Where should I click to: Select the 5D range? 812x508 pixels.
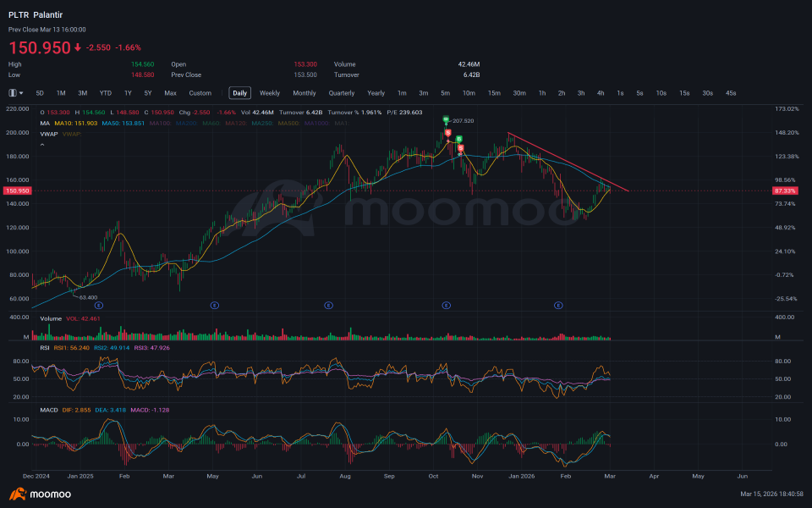(40, 93)
